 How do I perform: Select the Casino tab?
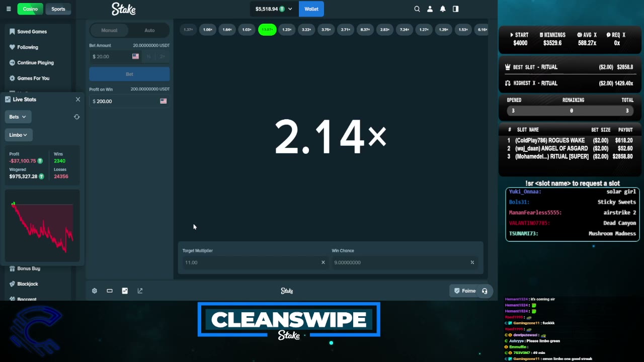click(30, 9)
